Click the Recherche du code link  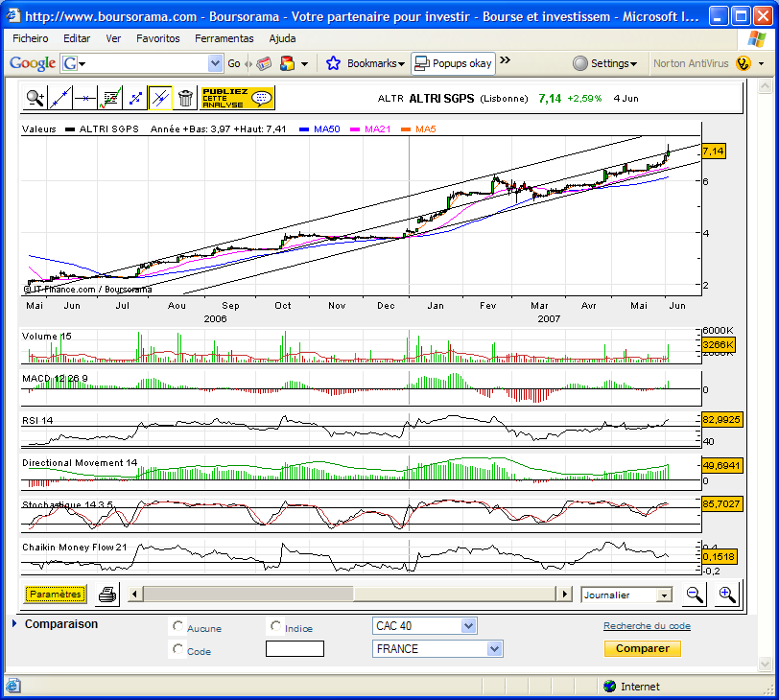pyautogui.click(x=647, y=626)
